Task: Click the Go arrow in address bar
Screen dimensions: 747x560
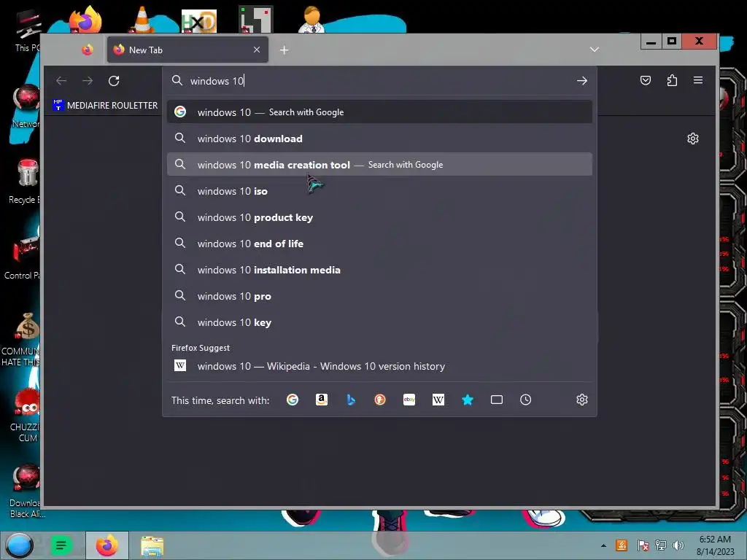Action: 581,81
